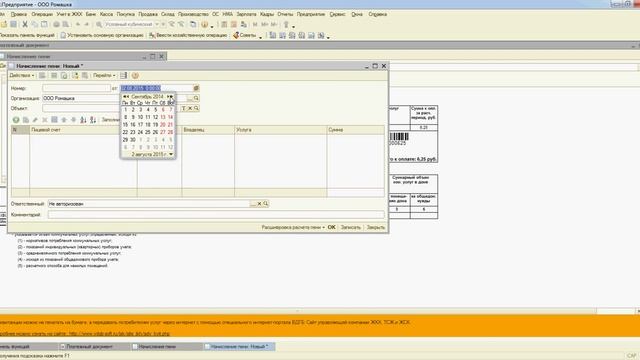Image resolution: width=640 pixels, height=360 pixels.
Task: Open the Действия dropdown menu
Action: click(22, 76)
